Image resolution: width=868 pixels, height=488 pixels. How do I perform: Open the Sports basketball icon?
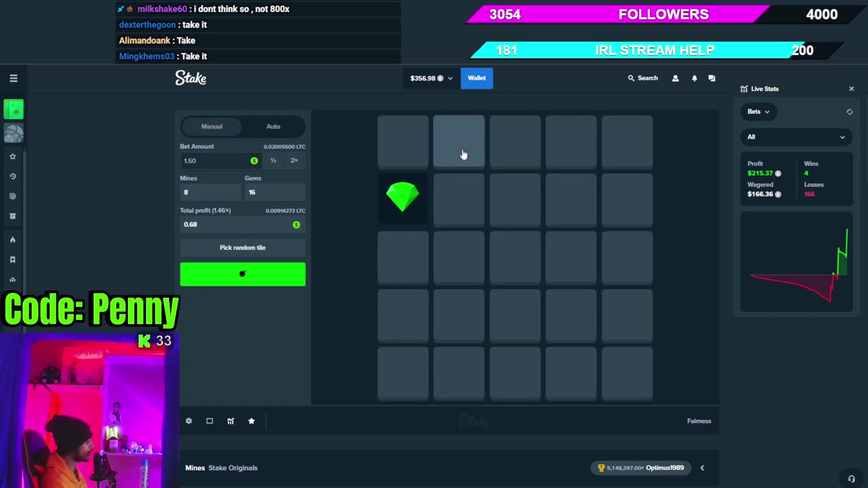click(x=14, y=134)
